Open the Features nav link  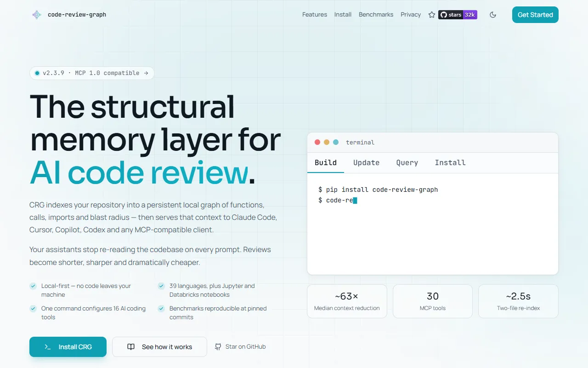(315, 15)
